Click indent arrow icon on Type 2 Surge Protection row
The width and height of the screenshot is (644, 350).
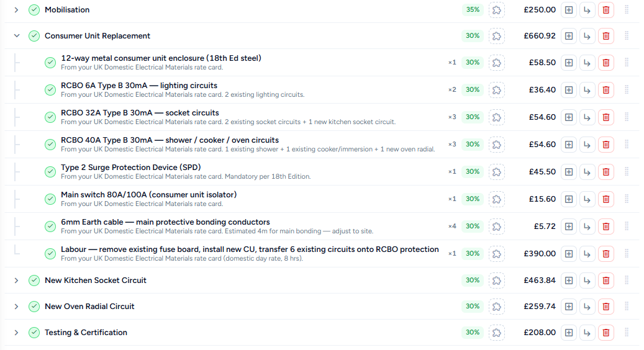coord(587,172)
